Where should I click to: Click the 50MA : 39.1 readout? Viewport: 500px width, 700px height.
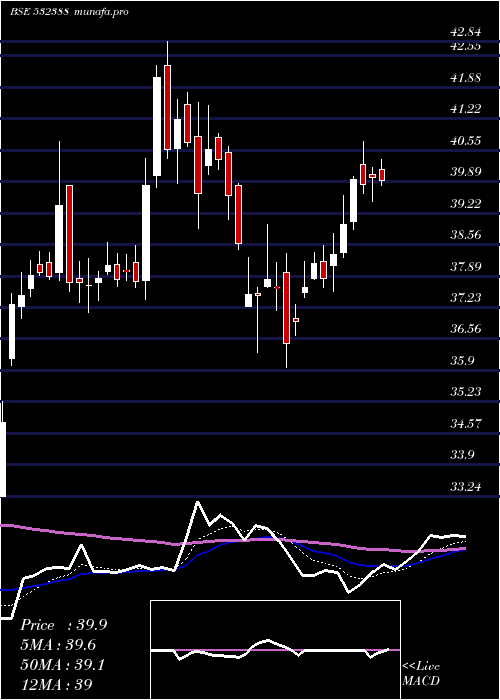(62, 665)
